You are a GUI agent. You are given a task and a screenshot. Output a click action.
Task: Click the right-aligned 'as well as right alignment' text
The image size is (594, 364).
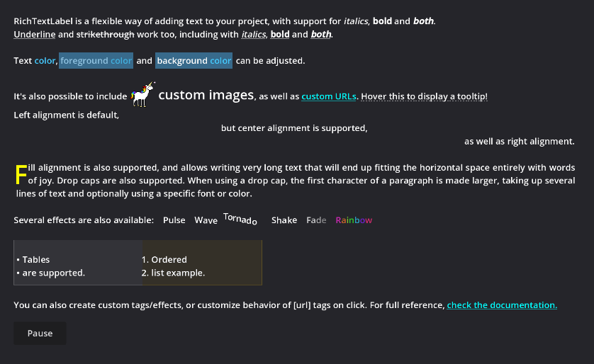[x=520, y=142]
